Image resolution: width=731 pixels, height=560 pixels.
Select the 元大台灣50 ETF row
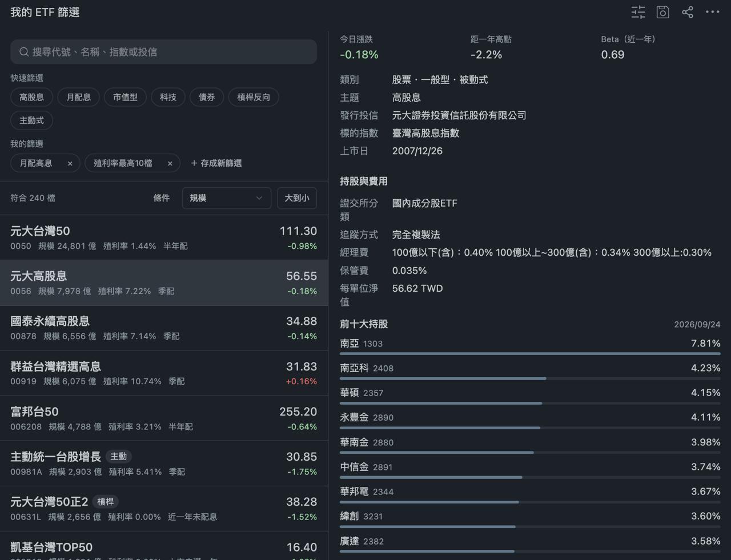pyautogui.click(x=163, y=237)
